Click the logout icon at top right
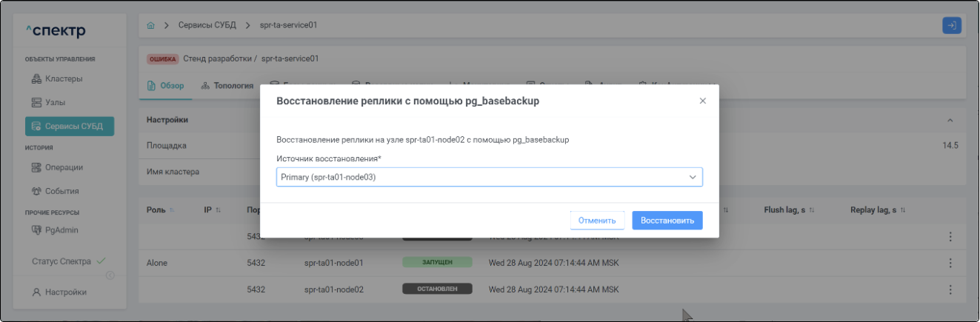The width and height of the screenshot is (980, 322). click(x=952, y=25)
